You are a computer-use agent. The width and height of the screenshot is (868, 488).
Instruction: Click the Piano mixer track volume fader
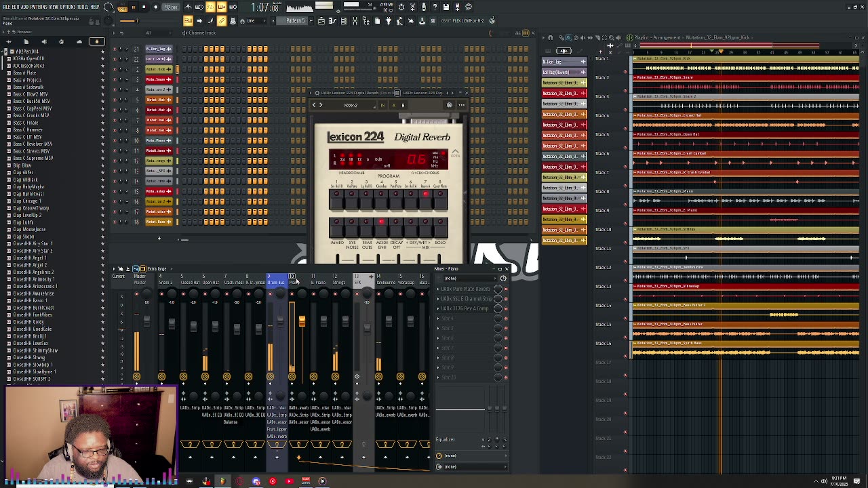302,321
